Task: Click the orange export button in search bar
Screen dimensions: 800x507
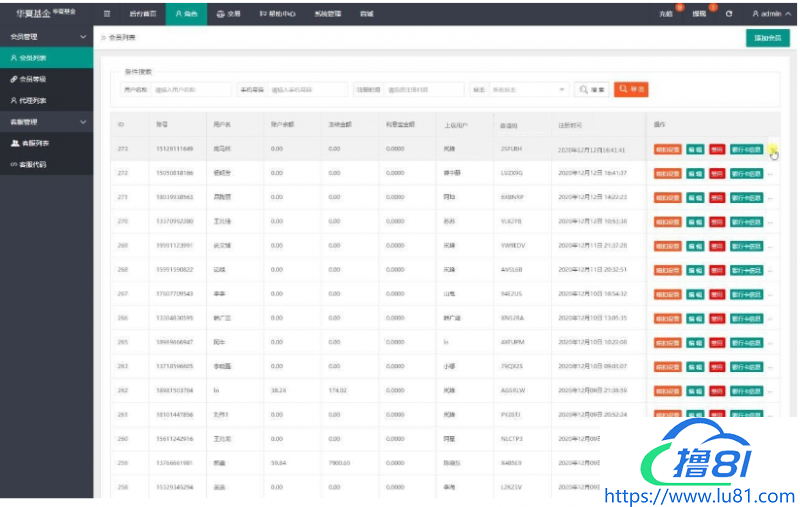Action: [x=631, y=90]
